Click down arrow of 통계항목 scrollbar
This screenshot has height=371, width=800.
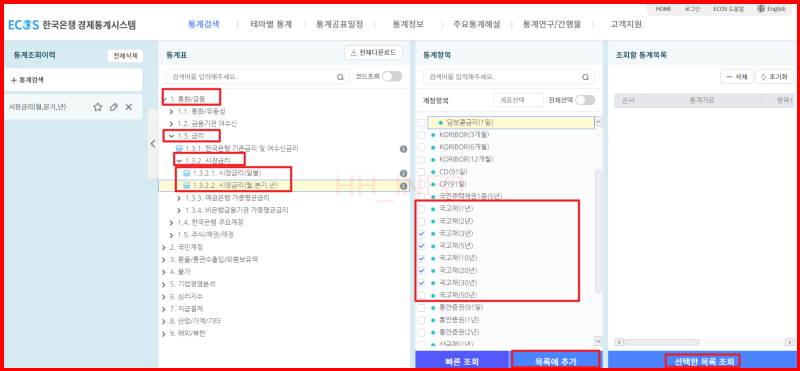pyautogui.click(x=598, y=340)
